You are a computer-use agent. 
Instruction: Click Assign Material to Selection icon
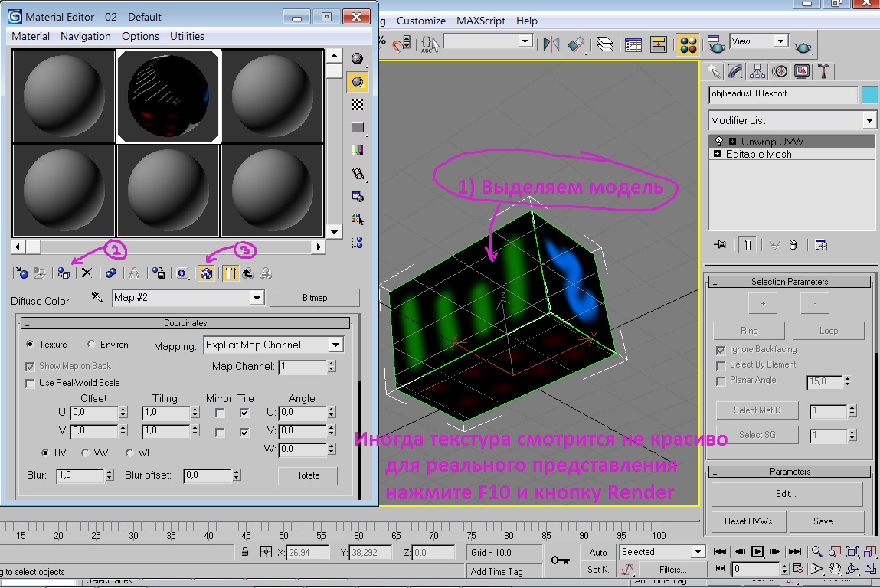click(x=64, y=273)
